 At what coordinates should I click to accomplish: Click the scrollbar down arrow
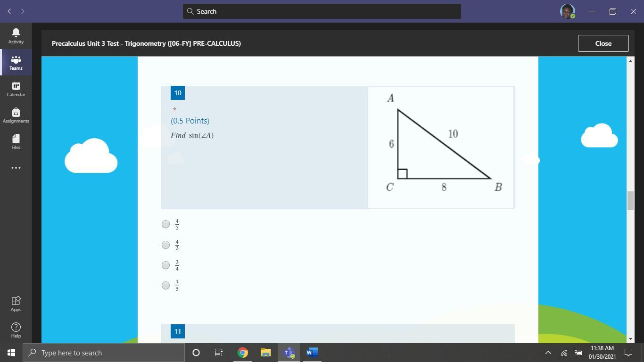point(630,339)
